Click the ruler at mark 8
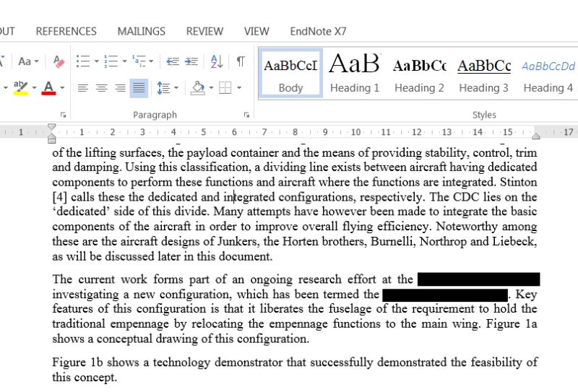 click(x=295, y=132)
